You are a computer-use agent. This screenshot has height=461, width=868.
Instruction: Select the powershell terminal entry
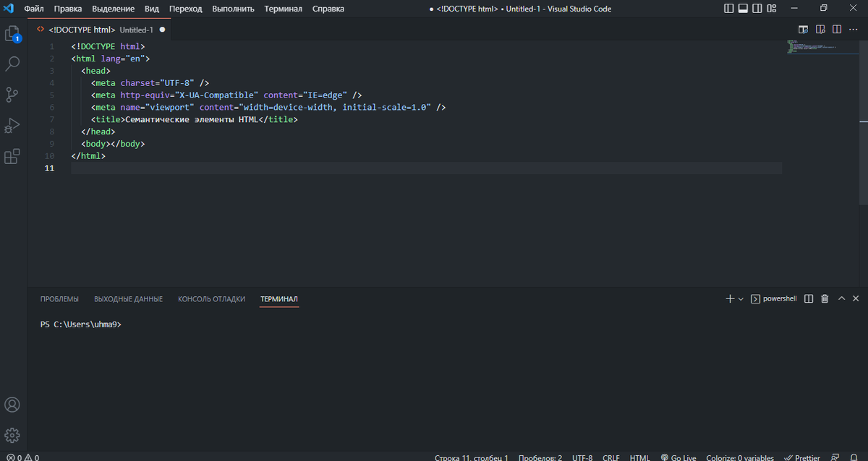click(773, 298)
